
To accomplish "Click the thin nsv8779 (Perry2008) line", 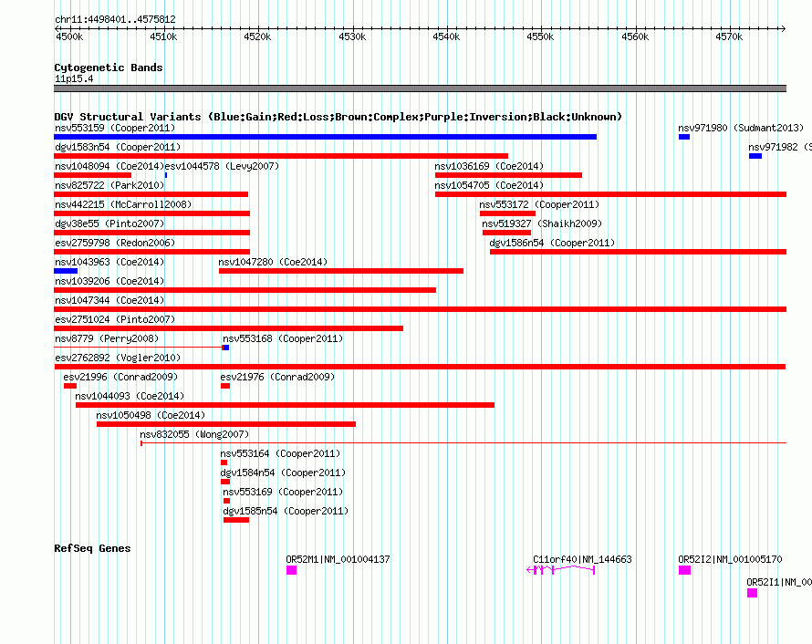I will pyautogui.click(x=139, y=348).
